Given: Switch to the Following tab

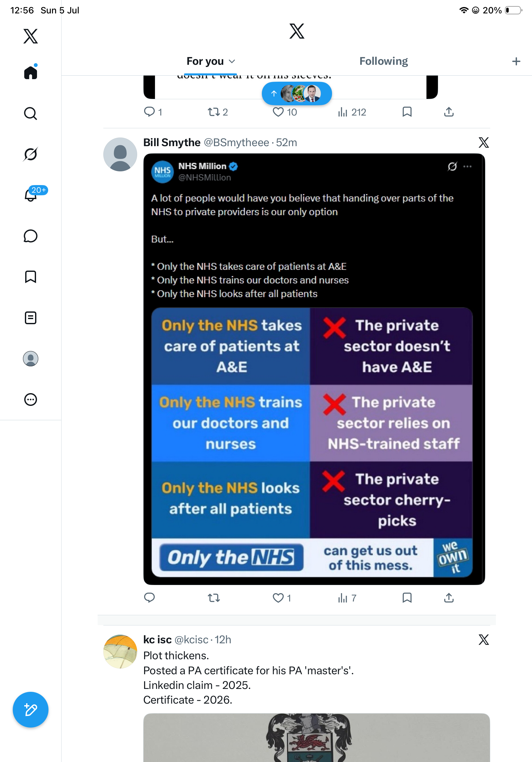Looking at the screenshot, I should [x=383, y=61].
